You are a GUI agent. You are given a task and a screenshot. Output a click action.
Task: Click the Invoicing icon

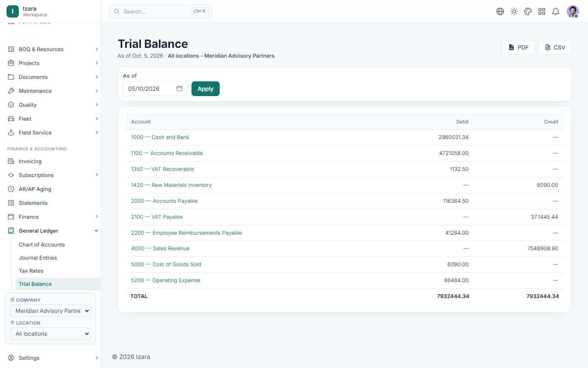[11, 161]
